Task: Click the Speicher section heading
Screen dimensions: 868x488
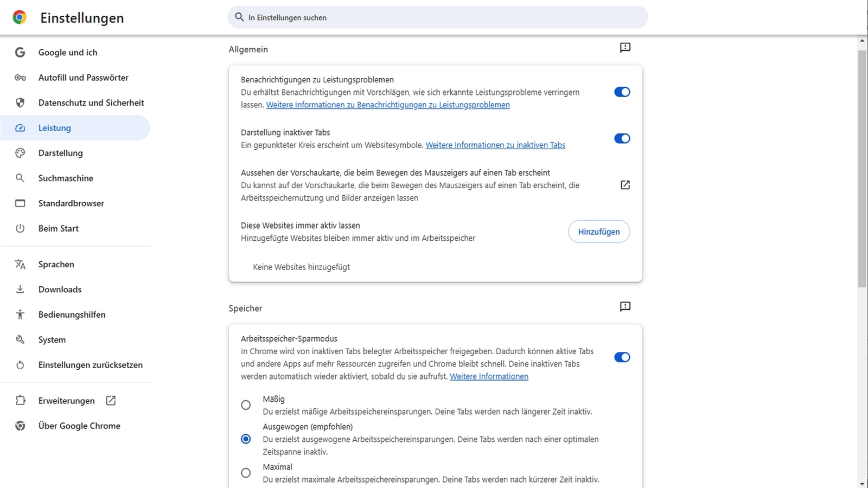Action: click(x=245, y=308)
